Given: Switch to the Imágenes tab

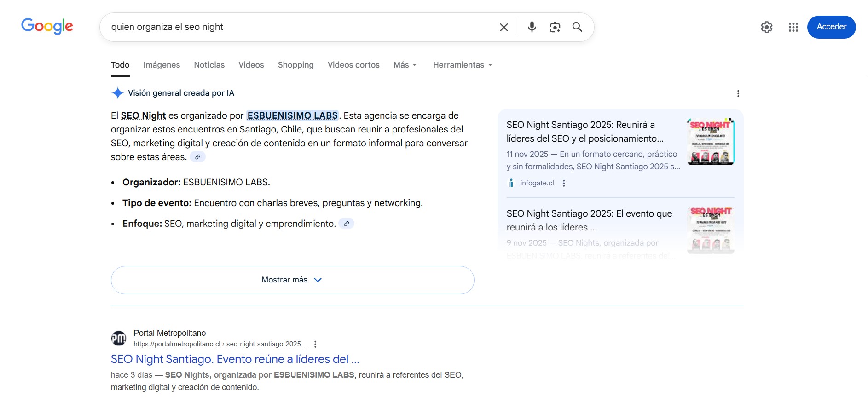Looking at the screenshot, I should pos(162,65).
